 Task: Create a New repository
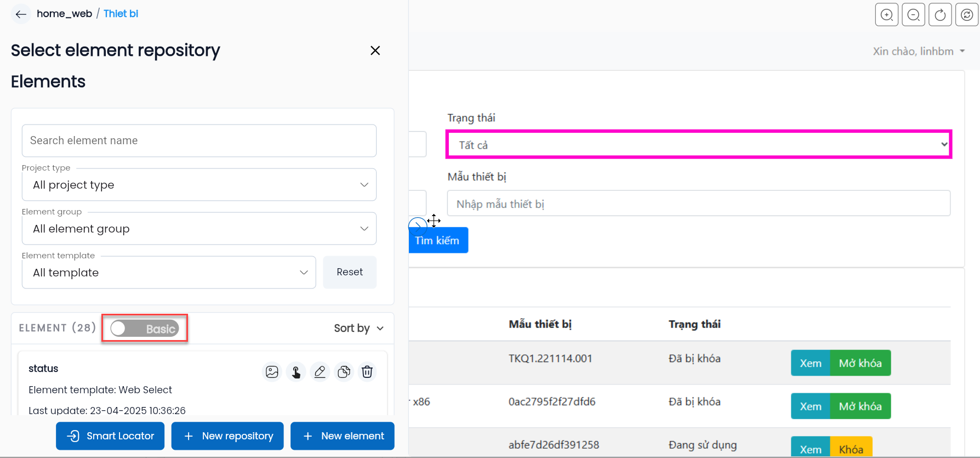227,436
